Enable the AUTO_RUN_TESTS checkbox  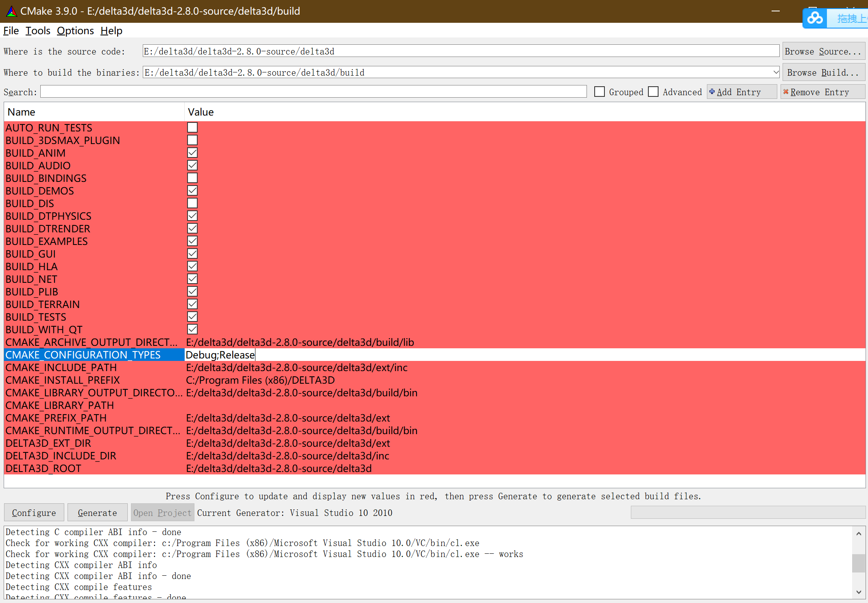click(x=192, y=127)
